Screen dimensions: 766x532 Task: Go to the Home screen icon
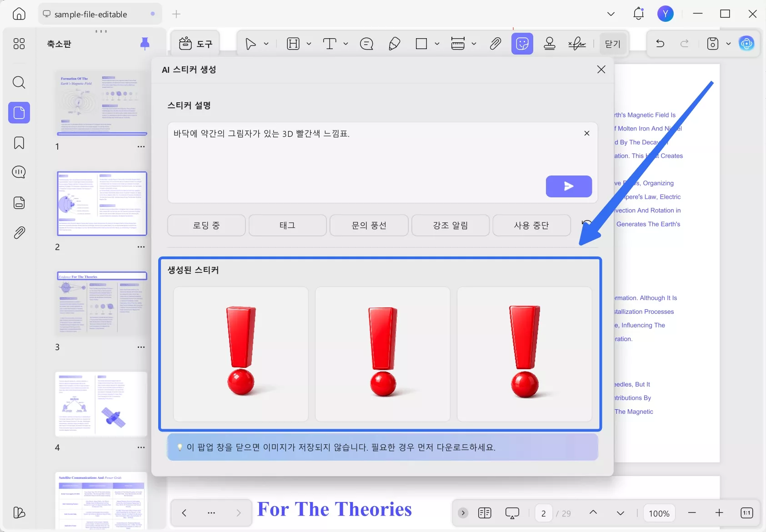(19, 14)
